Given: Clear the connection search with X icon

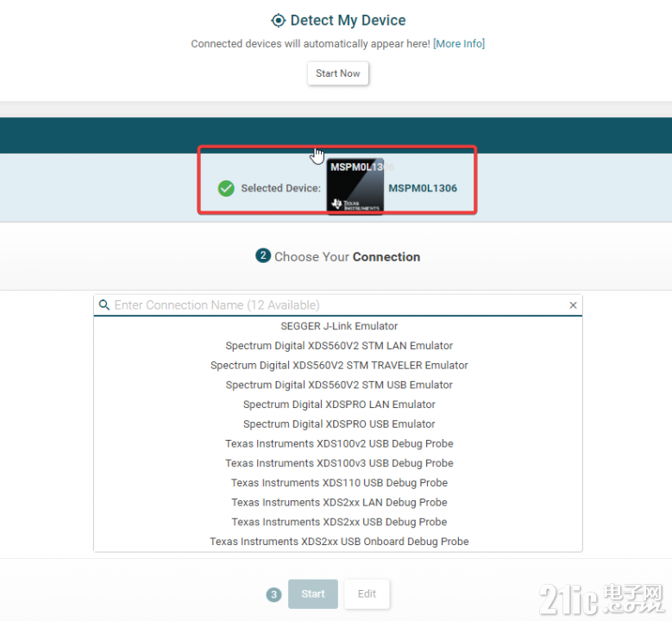Looking at the screenshot, I should [573, 305].
